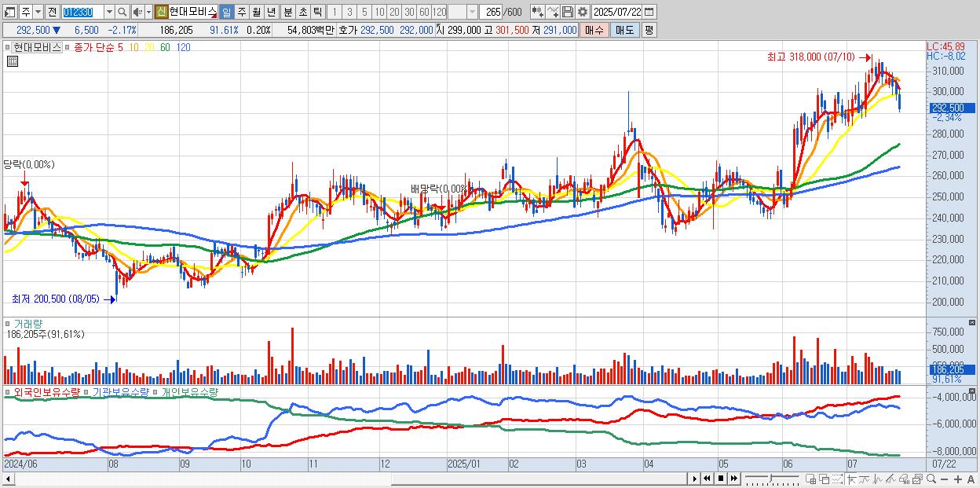980x488 pixels.
Task: Click the 평 button
Action: (649, 30)
